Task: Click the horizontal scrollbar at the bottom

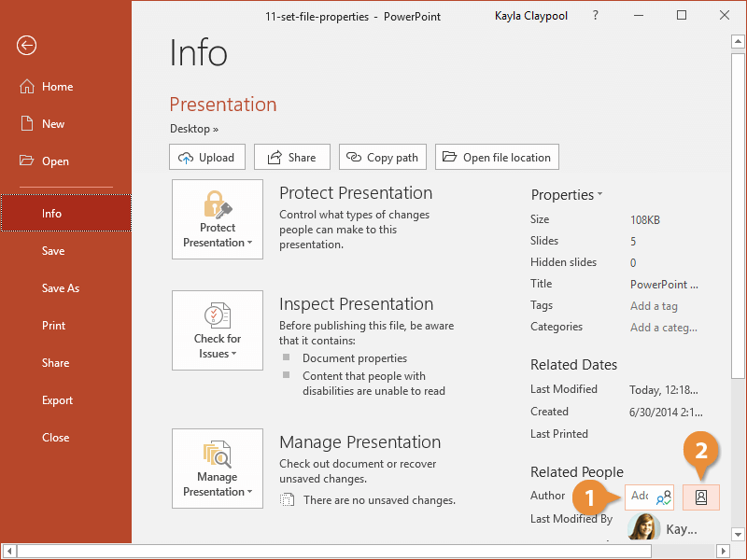Action: (373, 552)
